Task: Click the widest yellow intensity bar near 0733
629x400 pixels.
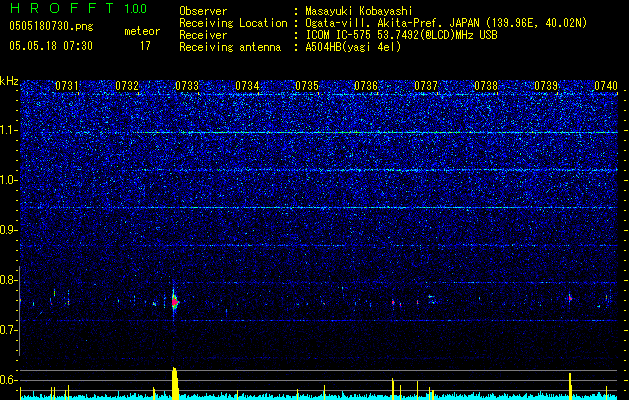Action: point(174,383)
